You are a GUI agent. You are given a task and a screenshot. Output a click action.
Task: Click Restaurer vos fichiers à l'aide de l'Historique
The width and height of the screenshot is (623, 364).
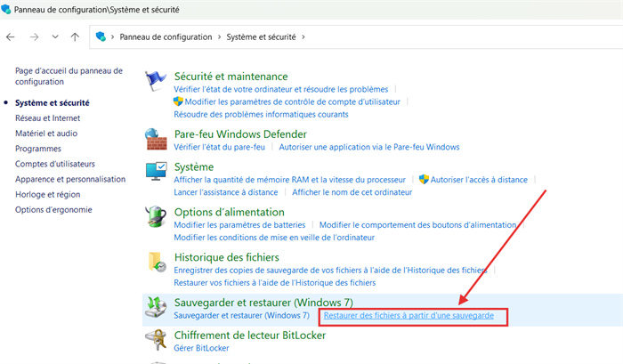[x=274, y=283]
